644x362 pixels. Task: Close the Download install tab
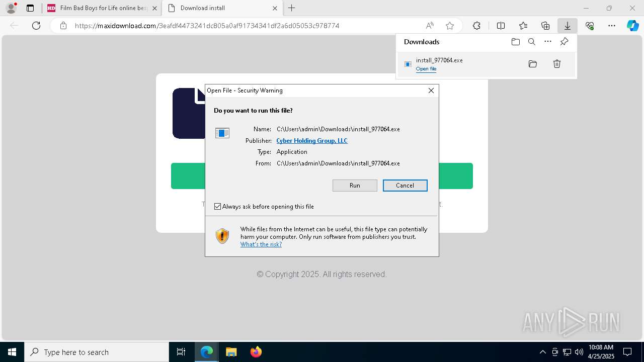(275, 8)
